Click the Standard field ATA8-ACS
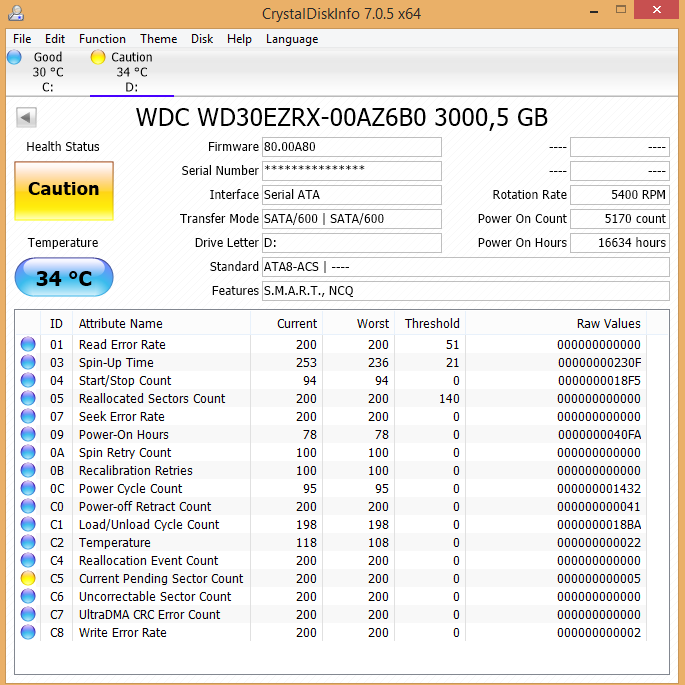The image size is (685, 685). point(466,267)
